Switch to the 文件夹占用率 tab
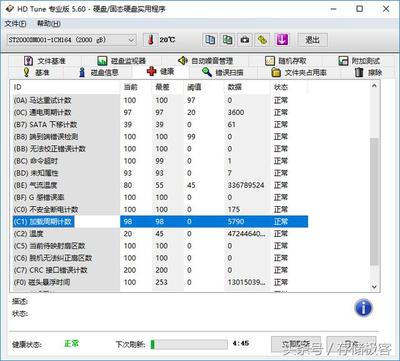Image resolution: width=400 pixels, height=361 pixels. (x=299, y=72)
